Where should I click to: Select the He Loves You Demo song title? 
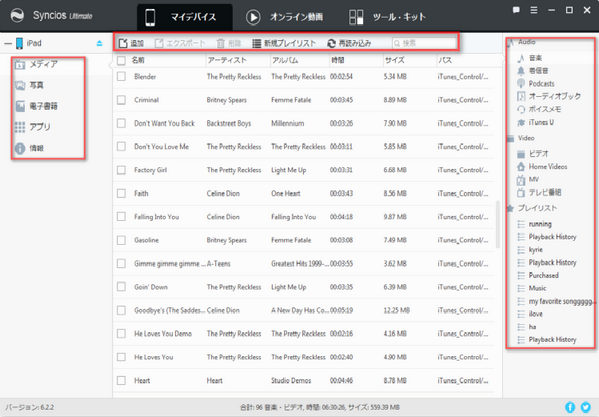click(163, 334)
